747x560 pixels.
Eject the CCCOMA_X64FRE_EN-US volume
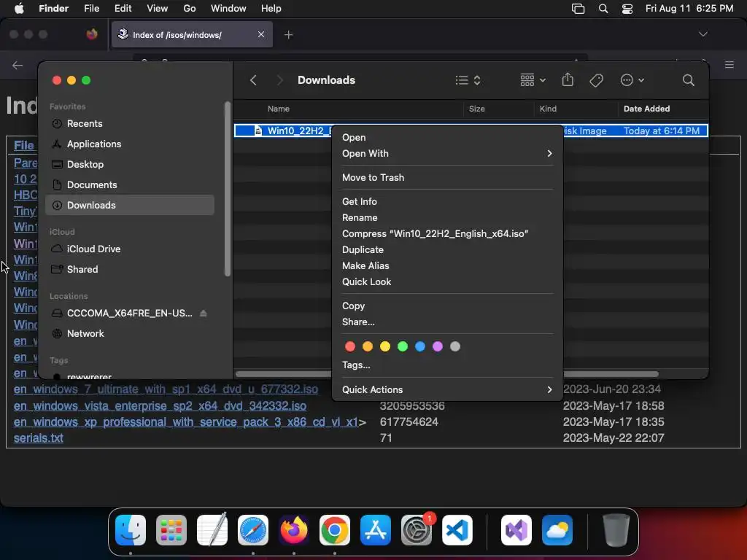click(x=204, y=314)
